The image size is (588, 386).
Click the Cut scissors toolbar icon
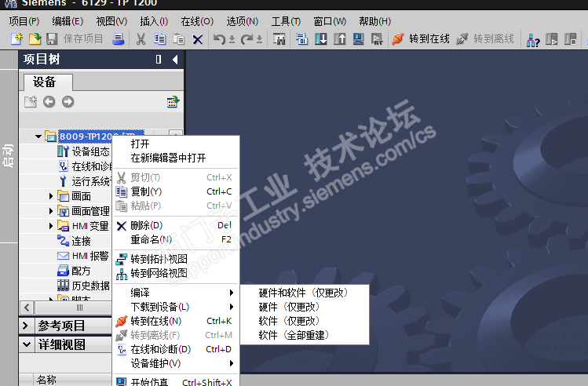[141, 38]
